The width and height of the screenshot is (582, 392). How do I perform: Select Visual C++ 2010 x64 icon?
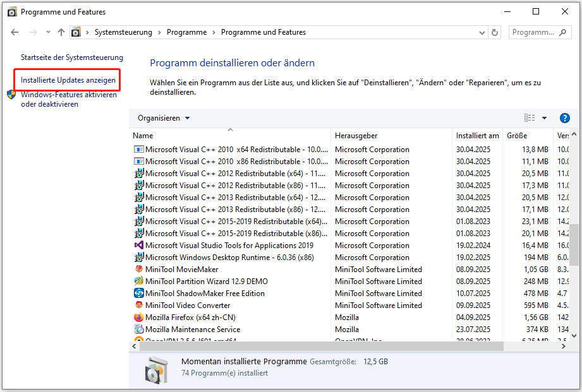pyautogui.click(x=139, y=150)
